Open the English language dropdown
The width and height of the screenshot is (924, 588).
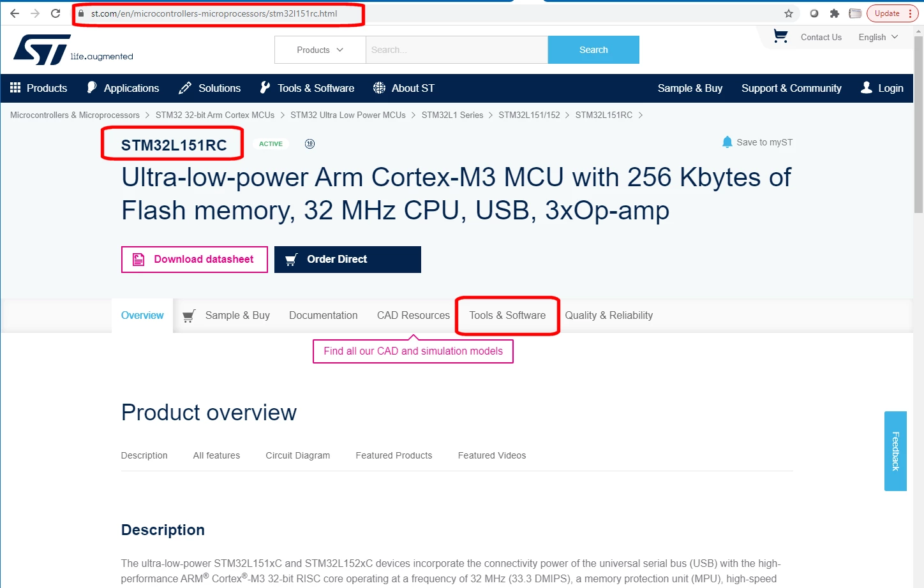pos(878,37)
